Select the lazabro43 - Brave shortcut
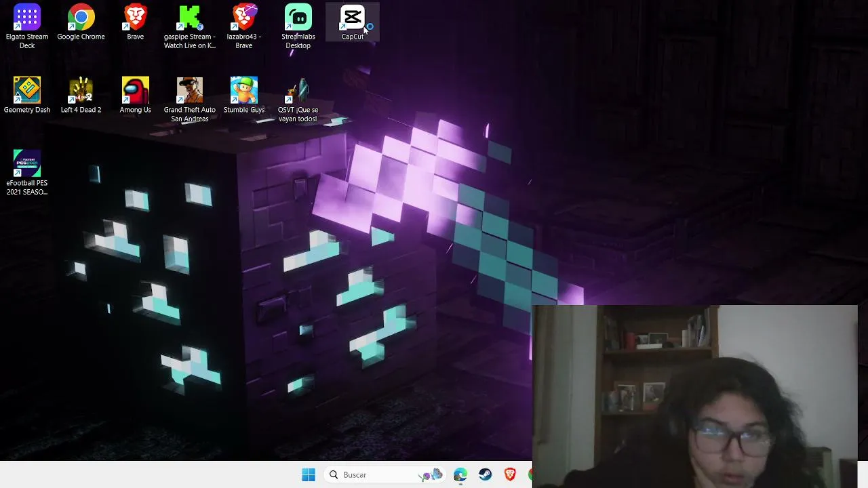Image resolution: width=868 pixels, height=488 pixels. [x=244, y=26]
